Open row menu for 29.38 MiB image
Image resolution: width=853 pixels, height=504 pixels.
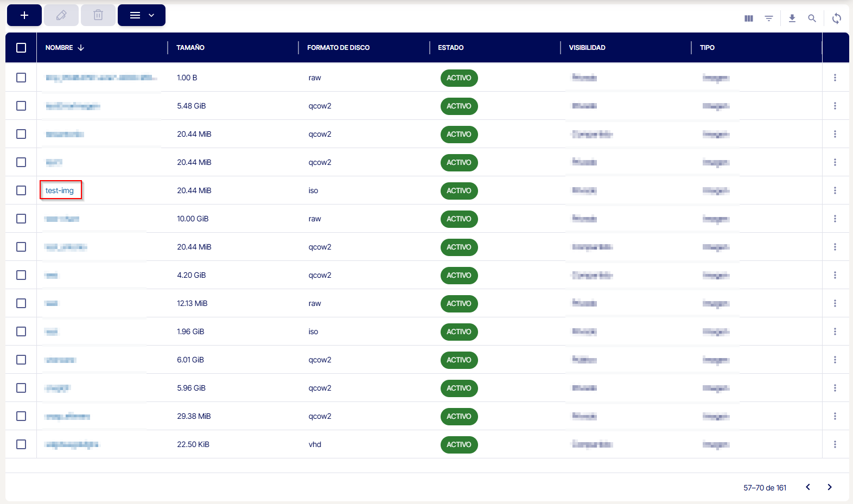[835, 416]
